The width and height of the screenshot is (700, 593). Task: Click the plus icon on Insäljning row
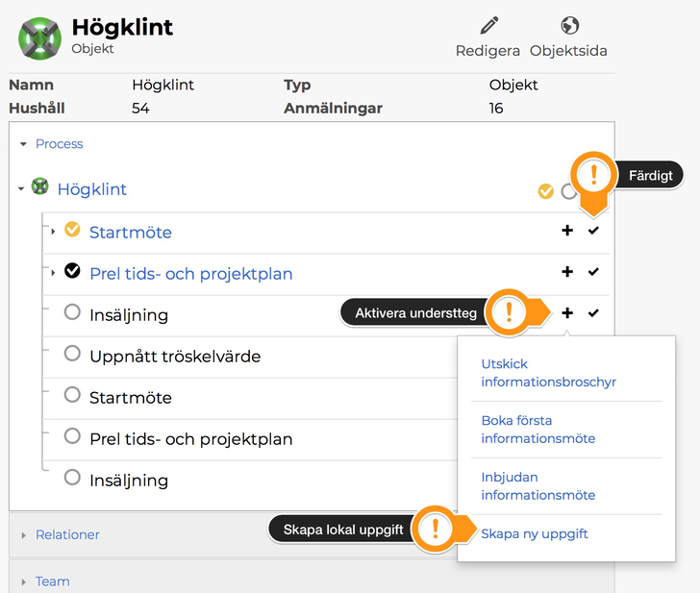567,313
